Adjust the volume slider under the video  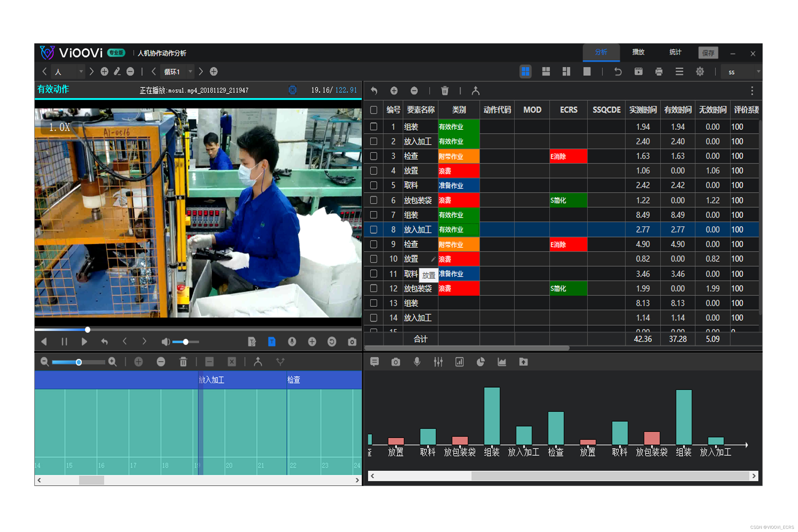click(186, 342)
